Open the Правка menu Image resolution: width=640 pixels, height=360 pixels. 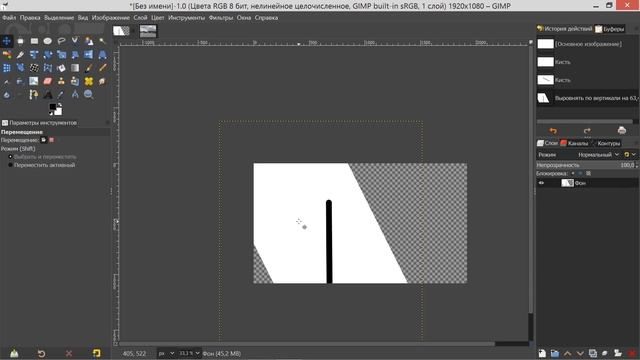pos(30,18)
